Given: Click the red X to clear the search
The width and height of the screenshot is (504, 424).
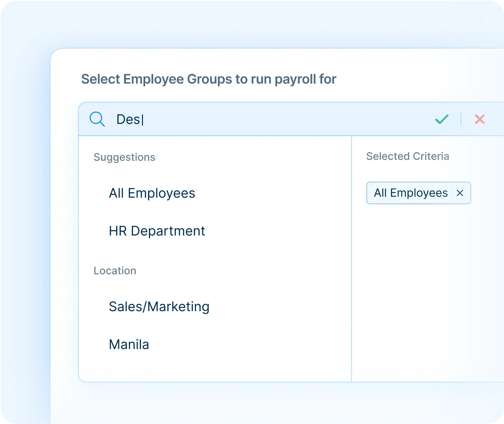Looking at the screenshot, I should [479, 119].
